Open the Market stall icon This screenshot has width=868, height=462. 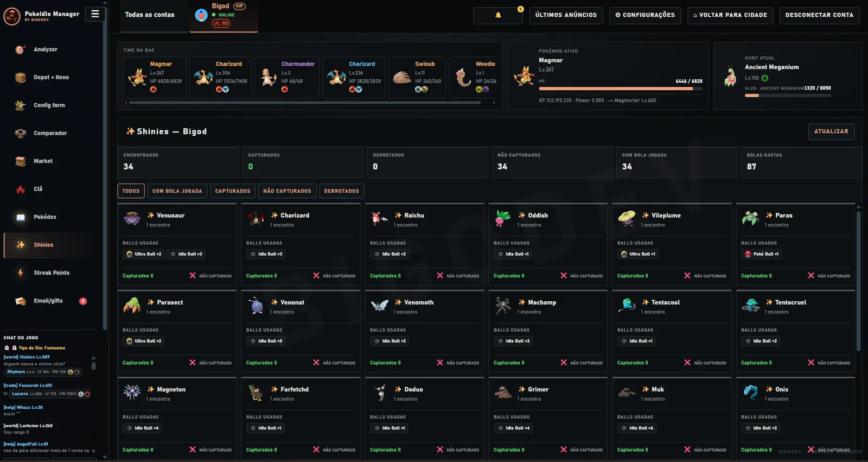(x=20, y=161)
